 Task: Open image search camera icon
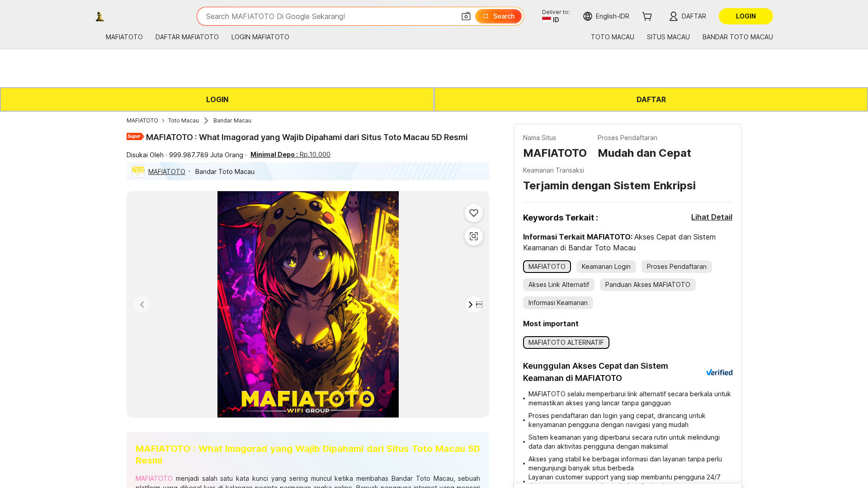(x=466, y=16)
